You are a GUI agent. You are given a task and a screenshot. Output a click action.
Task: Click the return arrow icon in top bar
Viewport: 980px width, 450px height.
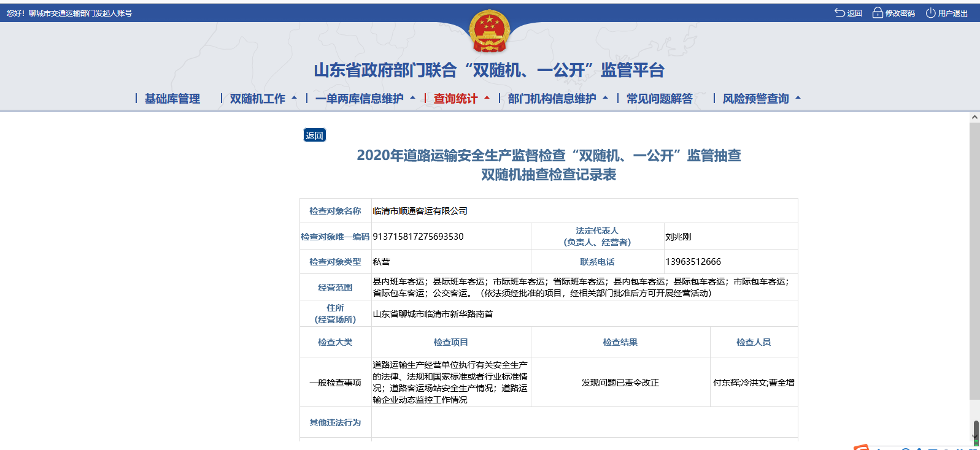tap(839, 13)
